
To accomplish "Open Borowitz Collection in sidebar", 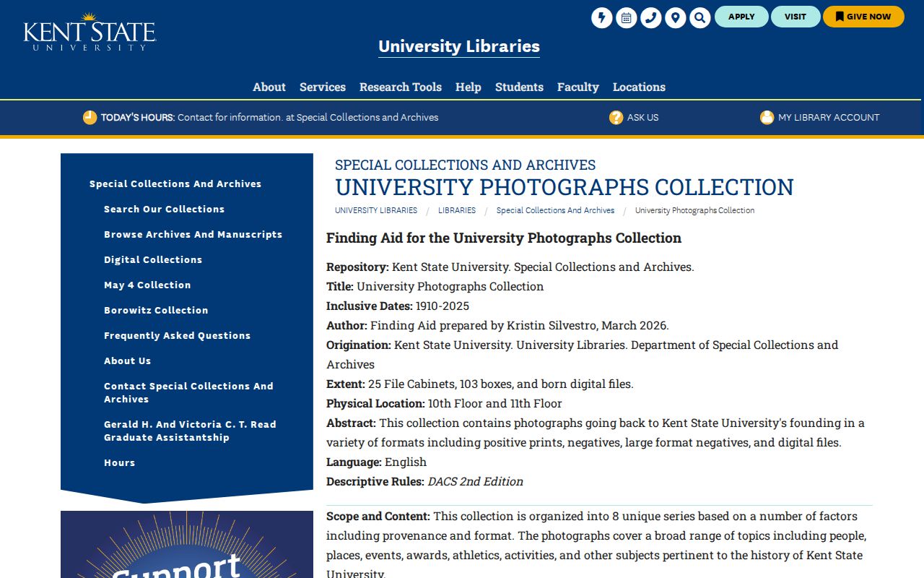I will (156, 310).
